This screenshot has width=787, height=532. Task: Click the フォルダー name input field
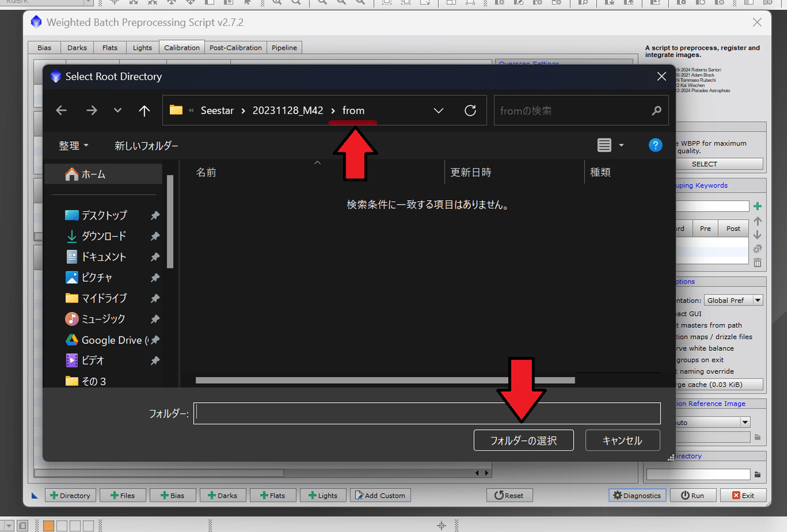tap(427, 413)
